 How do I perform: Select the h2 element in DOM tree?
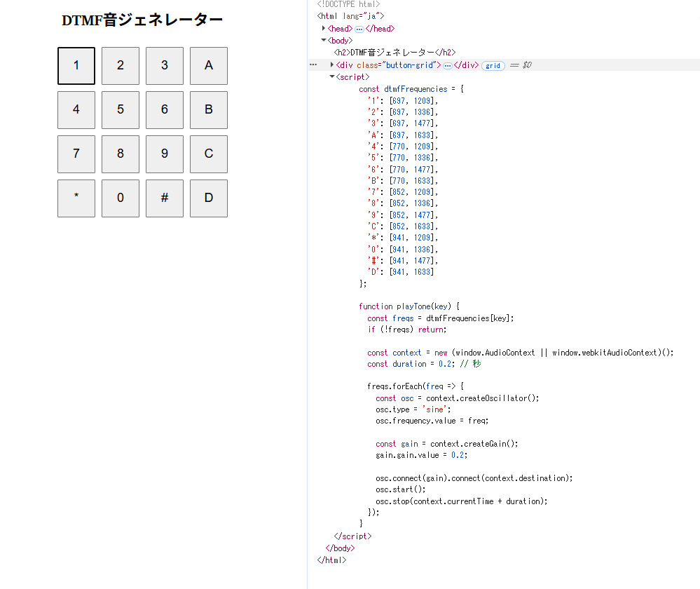coord(394,53)
